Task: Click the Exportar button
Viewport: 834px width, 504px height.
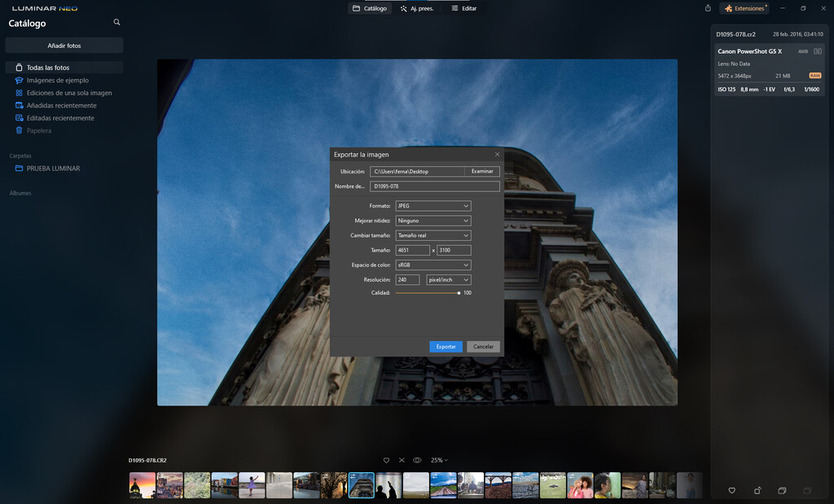Action: [446, 346]
